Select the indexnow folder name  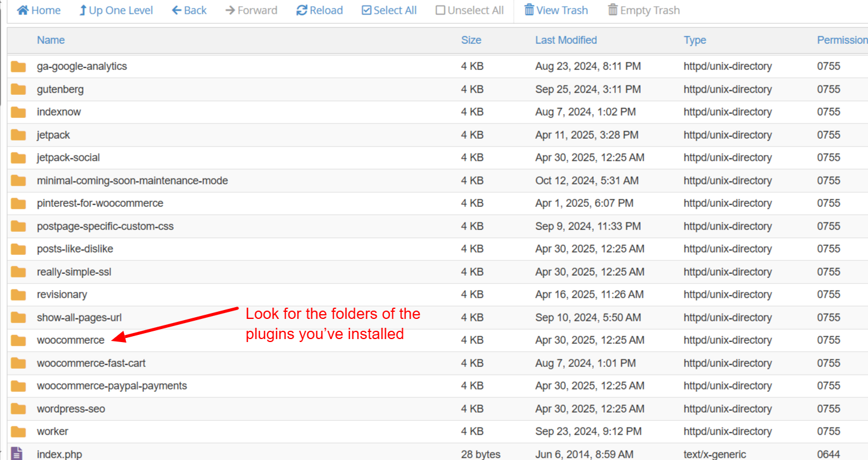tap(59, 112)
